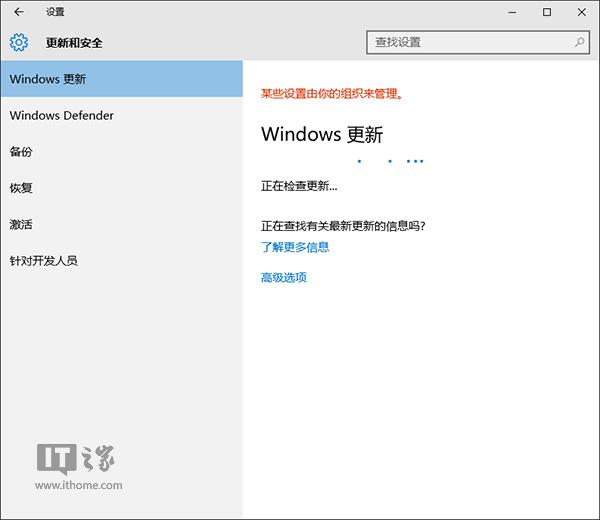Open the 激活 section

pyautogui.click(x=122, y=224)
